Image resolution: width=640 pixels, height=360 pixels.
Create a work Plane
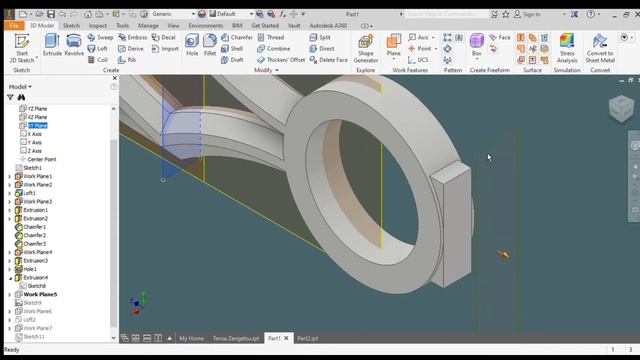pos(393,46)
